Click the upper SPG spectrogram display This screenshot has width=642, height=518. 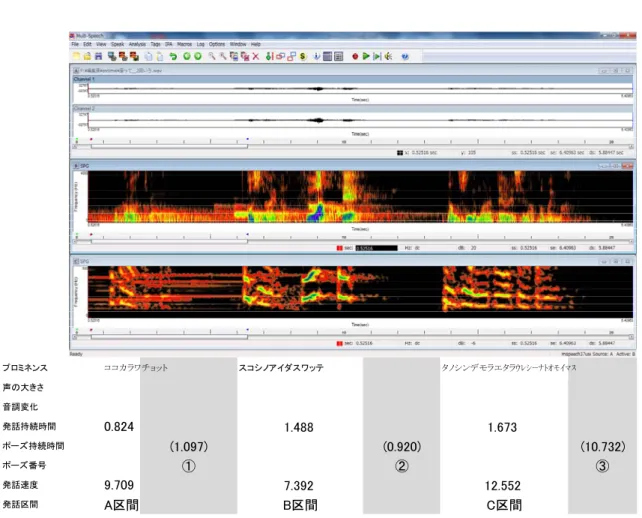(360, 197)
